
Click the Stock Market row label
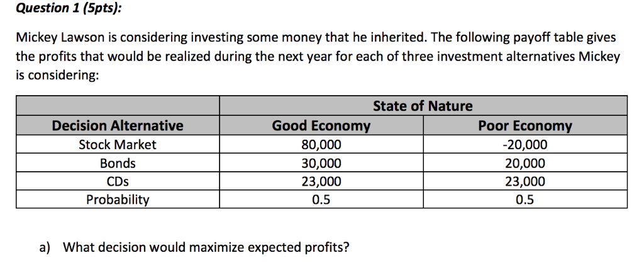point(118,145)
